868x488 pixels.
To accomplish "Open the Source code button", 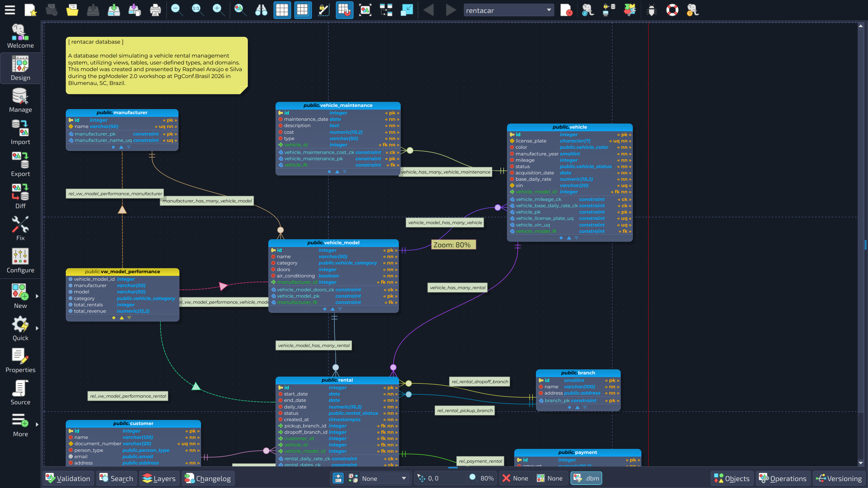I will (20, 393).
